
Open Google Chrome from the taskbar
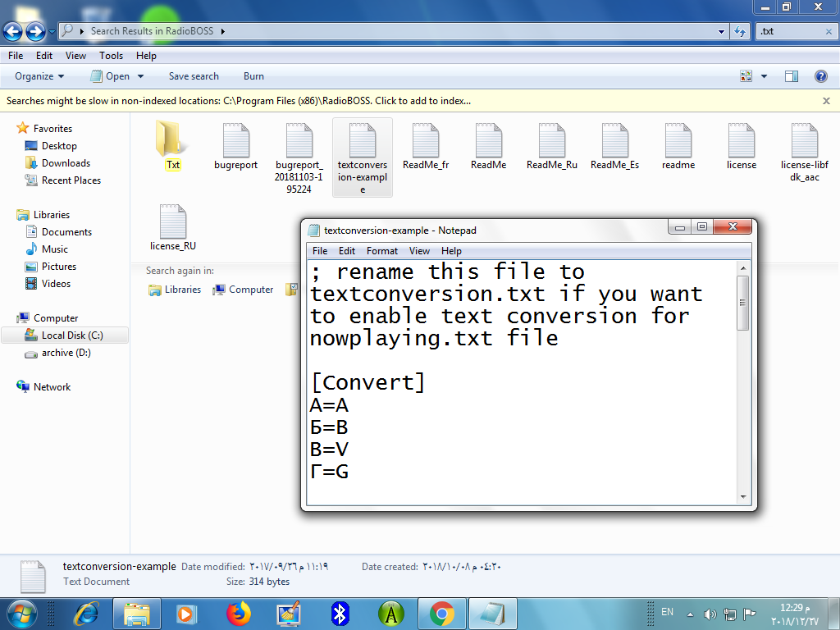coord(442,614)
